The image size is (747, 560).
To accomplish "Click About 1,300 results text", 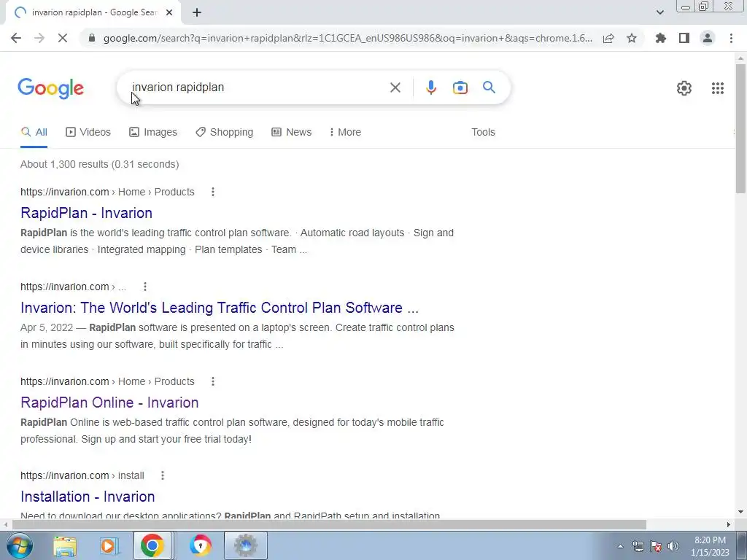I will tap(99, 164).
